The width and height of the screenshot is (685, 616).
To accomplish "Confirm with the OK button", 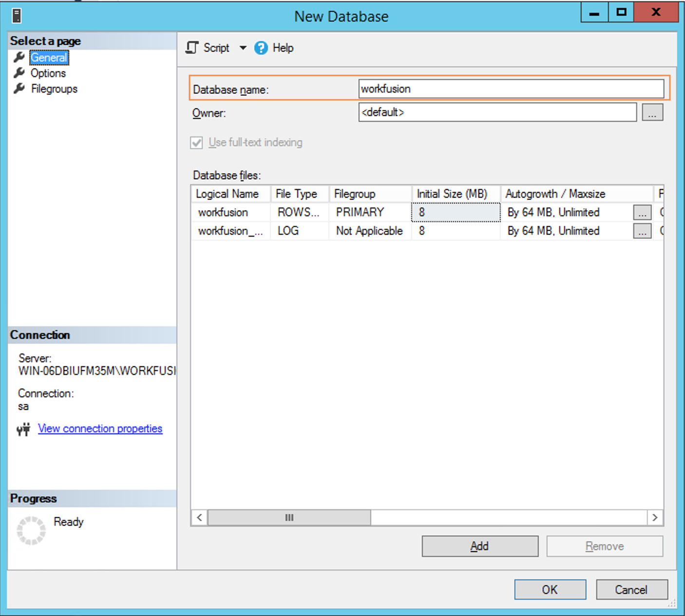I will pos(550,590).
